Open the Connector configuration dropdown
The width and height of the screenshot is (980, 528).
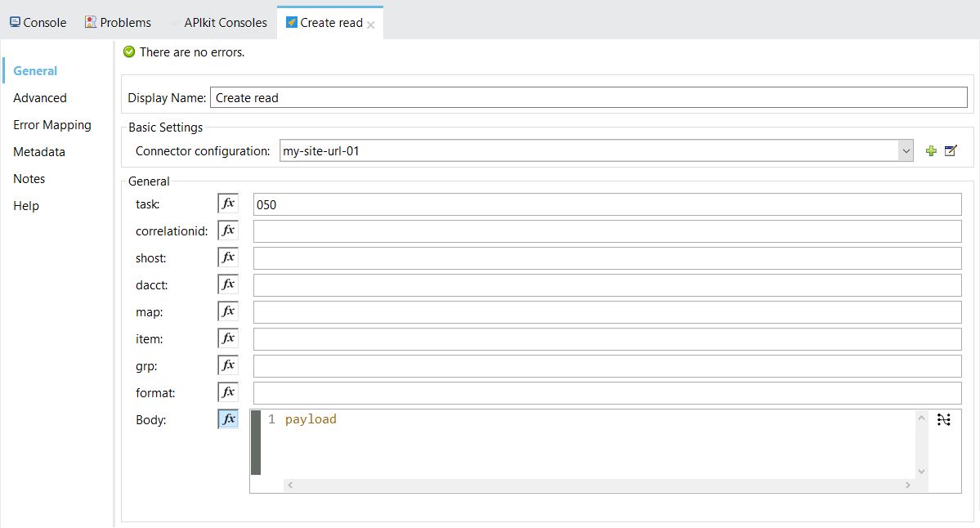pos(905,151)
